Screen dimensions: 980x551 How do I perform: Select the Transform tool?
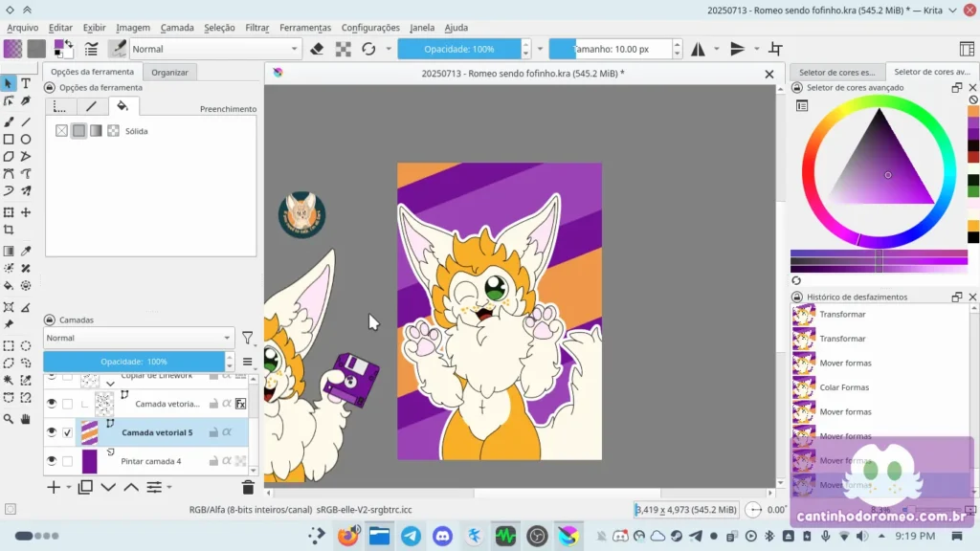(9, 212)
